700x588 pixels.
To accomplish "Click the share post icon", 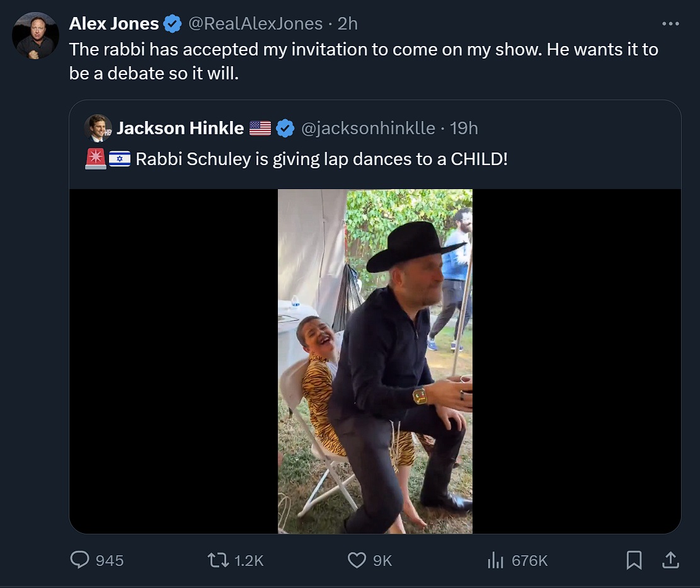I will (670, 560).
